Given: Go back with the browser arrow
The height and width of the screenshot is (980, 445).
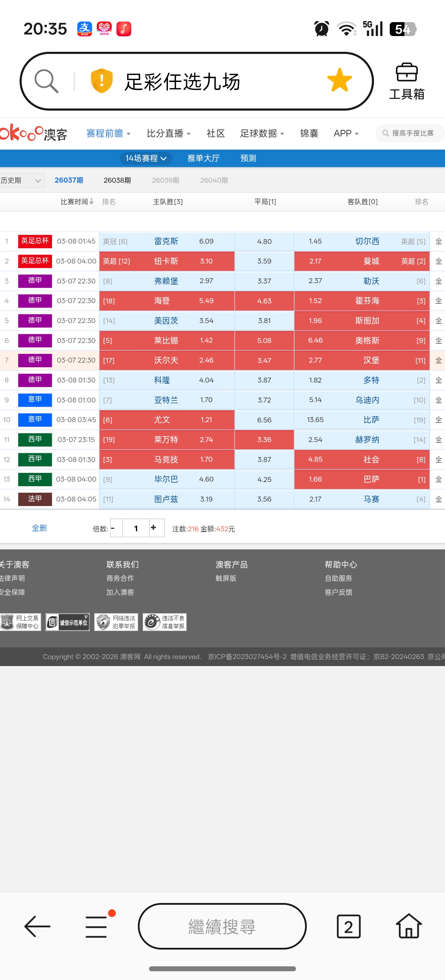Looking at the screenshot, I should [37, 926].
